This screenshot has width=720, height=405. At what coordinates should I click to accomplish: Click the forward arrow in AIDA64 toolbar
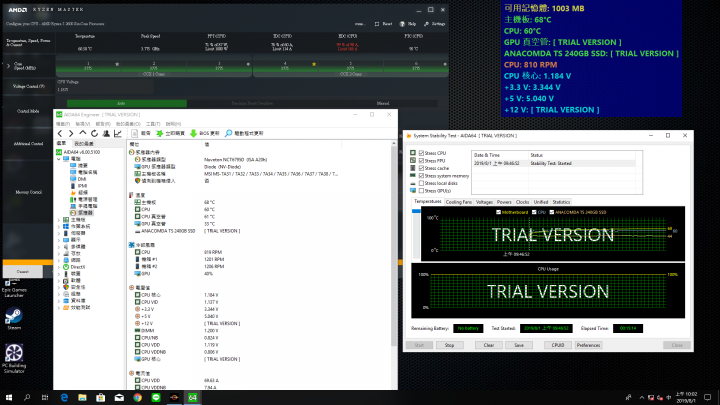pos(71,133)
